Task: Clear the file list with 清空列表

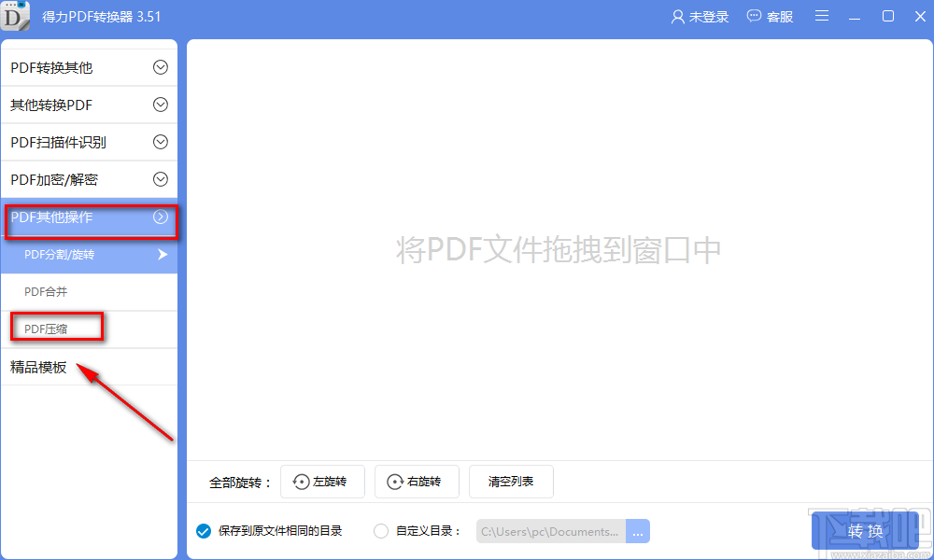Action: click(x=511, y=482)
